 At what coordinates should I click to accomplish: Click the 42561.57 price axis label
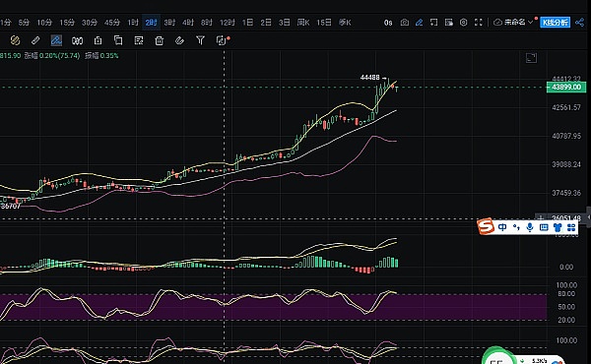point(566,107)
